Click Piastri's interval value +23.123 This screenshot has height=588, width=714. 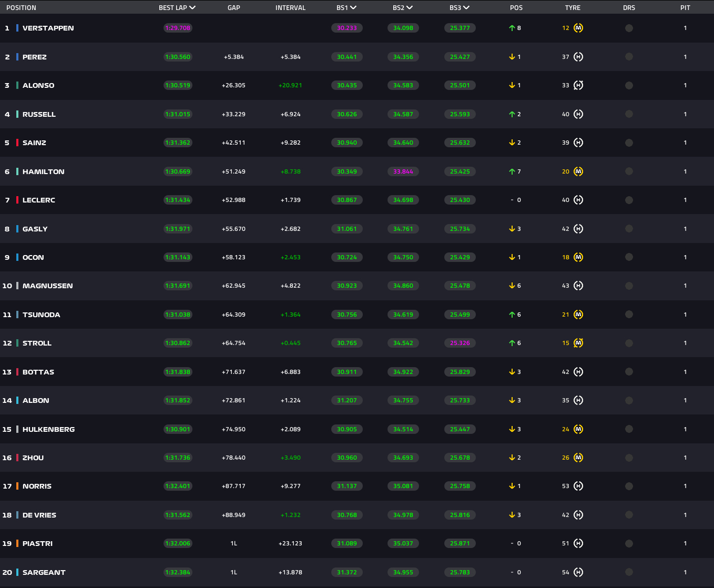tap(290, 543)
